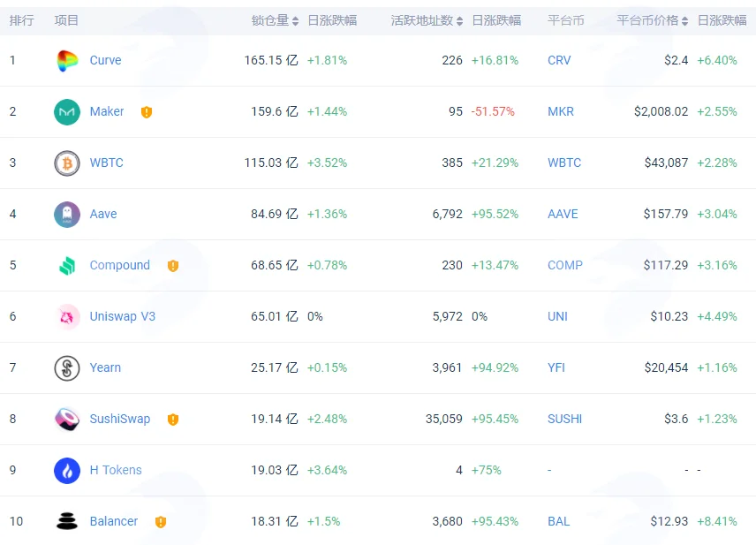Viewport: 756px width, 545px height.
Task: Click the warning shield next to Compound
Action: point(173,266)
